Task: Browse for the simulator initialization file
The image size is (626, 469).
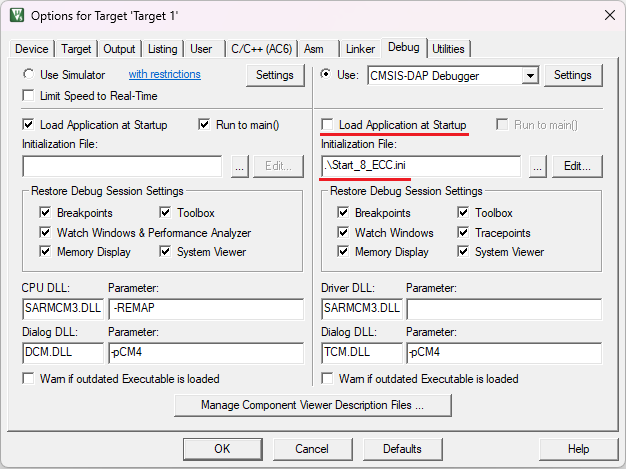Action: 239,166
